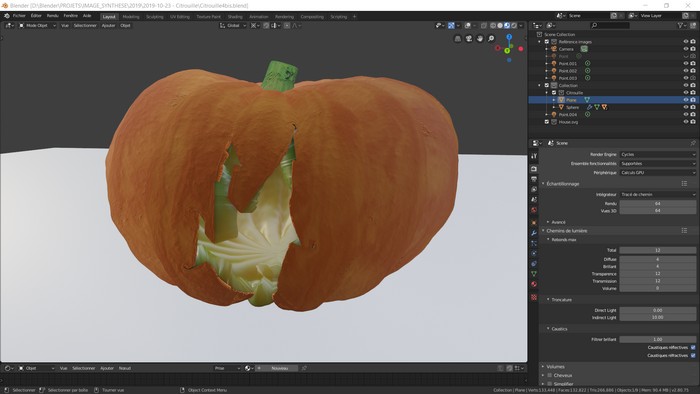Click Blender logo in the menu bar
Image resolution: width=700 pixels, height=394 pixels.
[x=7, y=16]
